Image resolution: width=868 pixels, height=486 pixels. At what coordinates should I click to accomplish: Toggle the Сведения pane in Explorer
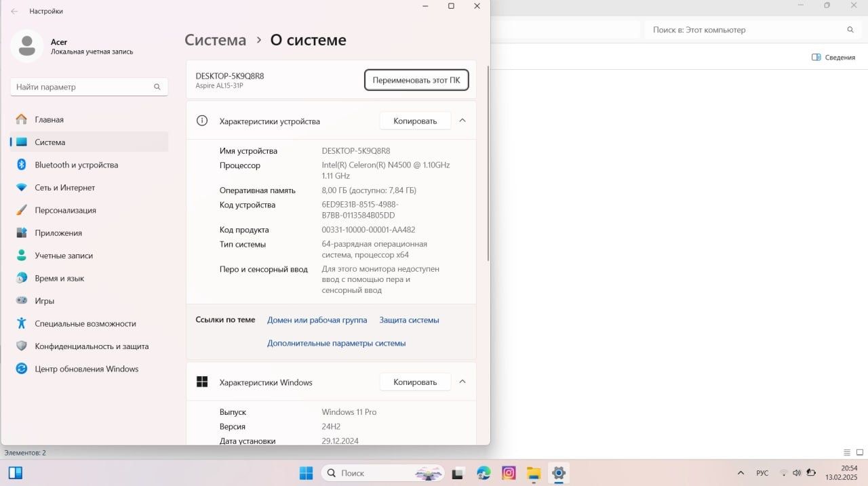(x=833, y=58)
